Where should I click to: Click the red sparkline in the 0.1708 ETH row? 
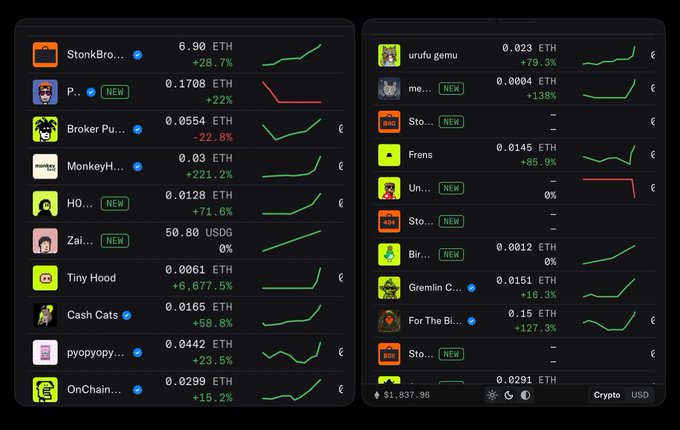click(291, 92)
